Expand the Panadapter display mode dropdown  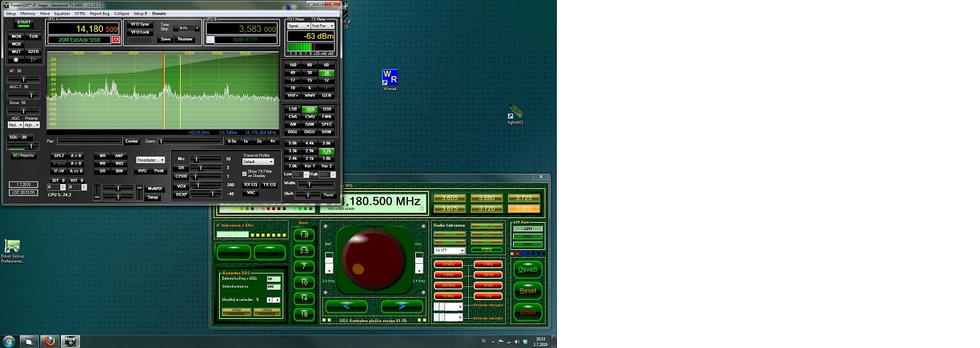click(150, 160)
